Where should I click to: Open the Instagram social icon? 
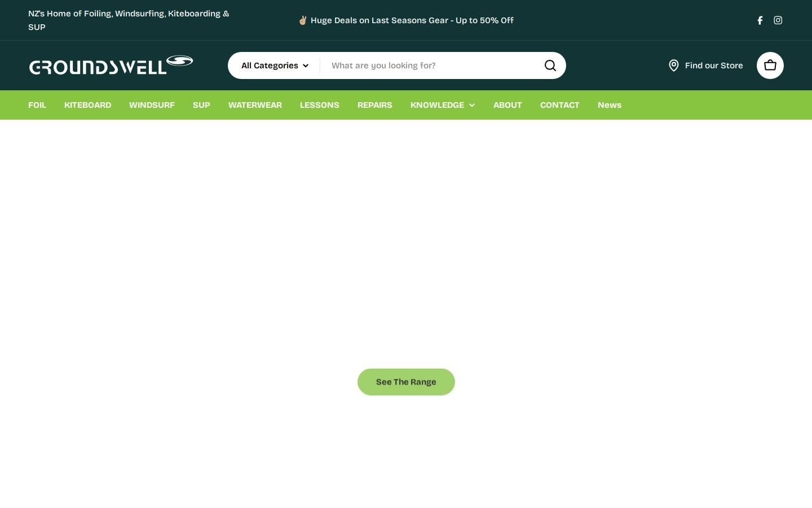pyautogui.click(x=778, y=20)
